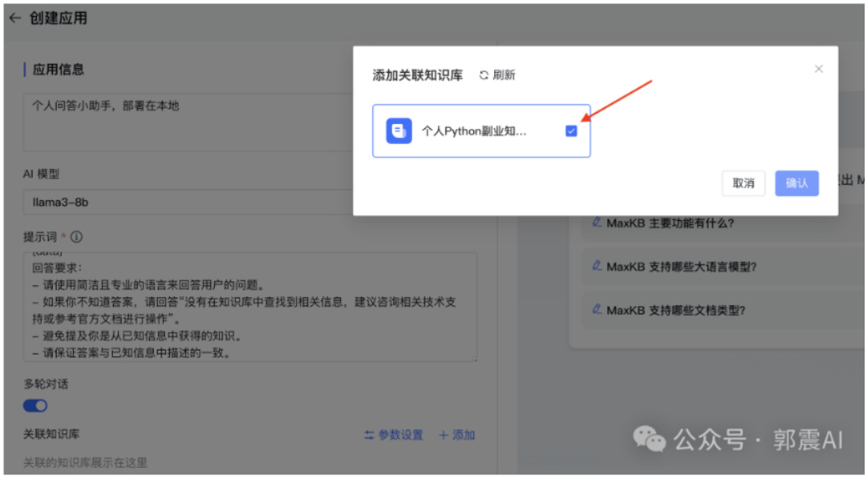Click edit icon beside MaxKB 支持哪些文档类型

click(597, 309)
